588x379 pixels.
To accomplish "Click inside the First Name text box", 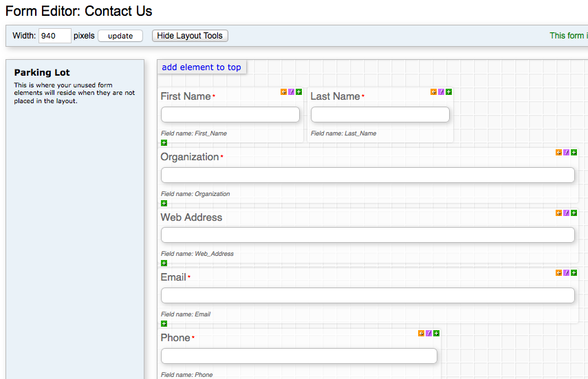I will [x=230, y=114].
